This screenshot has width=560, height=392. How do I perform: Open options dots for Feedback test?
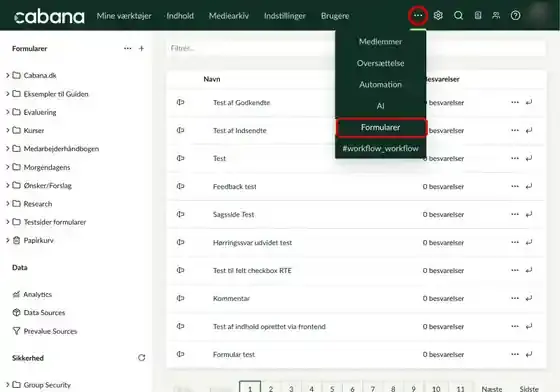pos(515,186)
